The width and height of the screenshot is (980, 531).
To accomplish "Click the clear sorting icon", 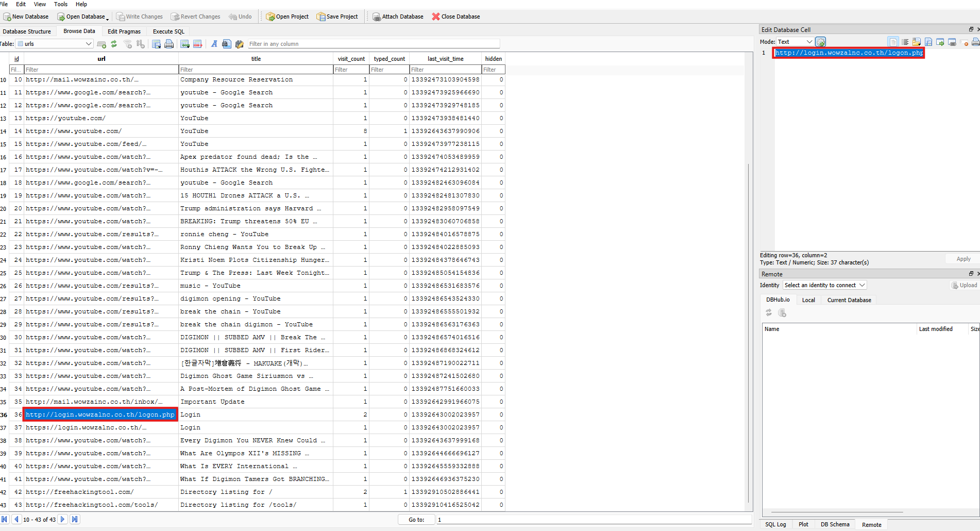I will tap(140, 44).
